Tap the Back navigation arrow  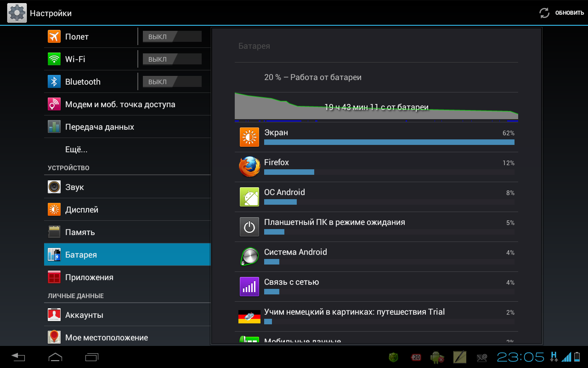tap(18, 357)
